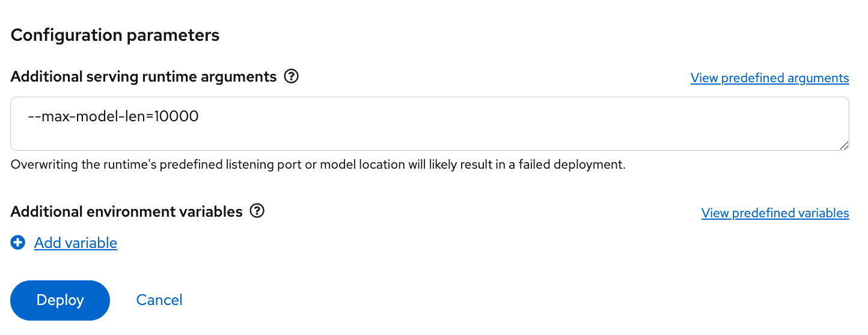
Task: Click the --max-model-len flag text
Action: pos(88,116)
